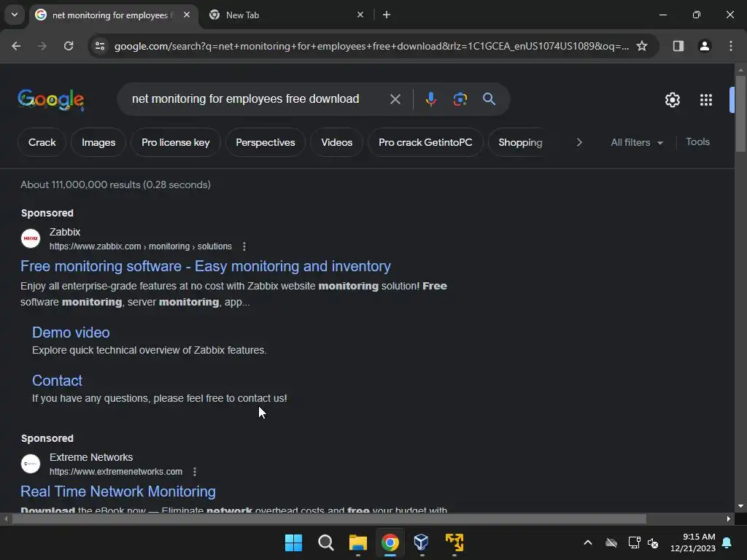Switch to Videos results
Screen dimensions: 747x560
(337, 142)
